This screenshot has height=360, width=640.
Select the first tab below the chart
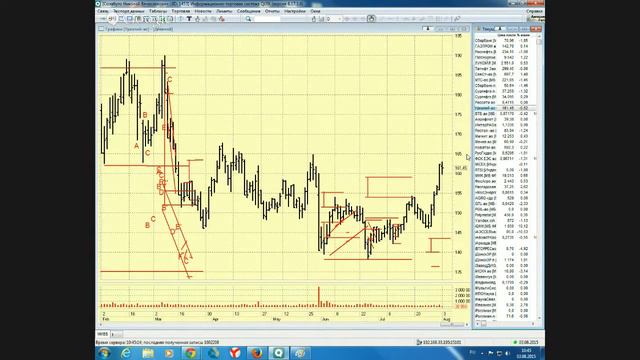(102, 334)
